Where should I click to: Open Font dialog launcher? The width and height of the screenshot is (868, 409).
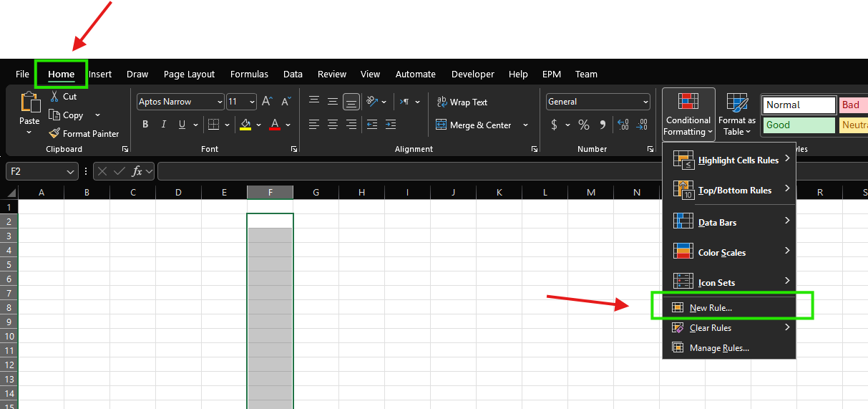(293, 149)
